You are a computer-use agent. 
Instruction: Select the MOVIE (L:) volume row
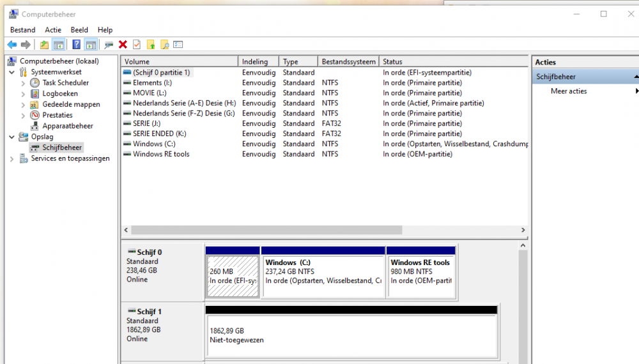tap(325, 93)
